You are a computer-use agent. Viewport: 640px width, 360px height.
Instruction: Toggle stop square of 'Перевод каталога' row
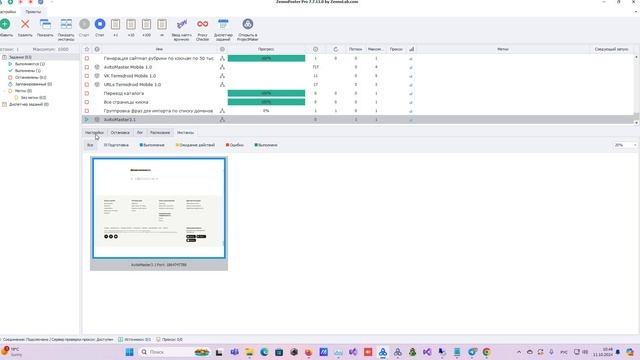[x=87, y=93]
